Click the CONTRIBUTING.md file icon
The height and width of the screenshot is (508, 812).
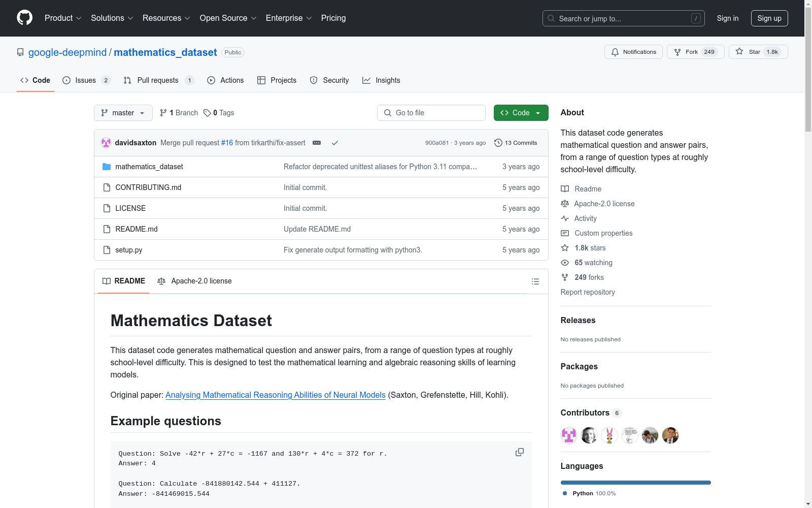(107, 187)
